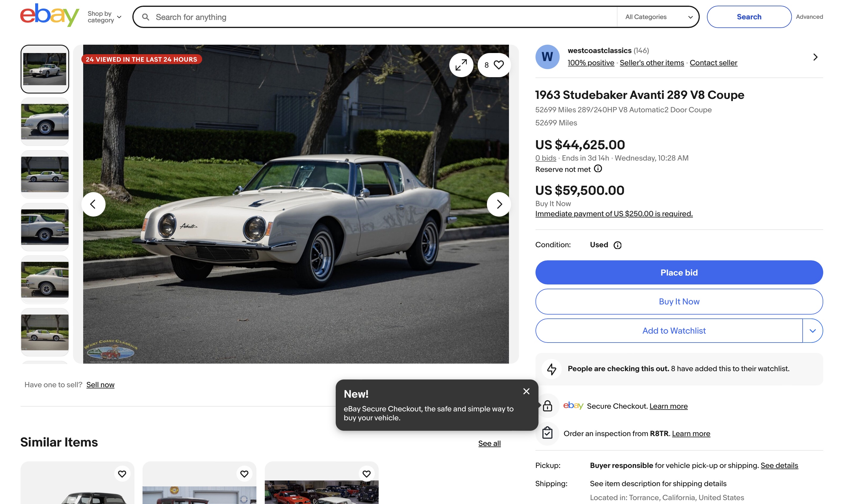
Task: Expand Add to Watchlist options arrow
Action: click(x=812, y=331)
